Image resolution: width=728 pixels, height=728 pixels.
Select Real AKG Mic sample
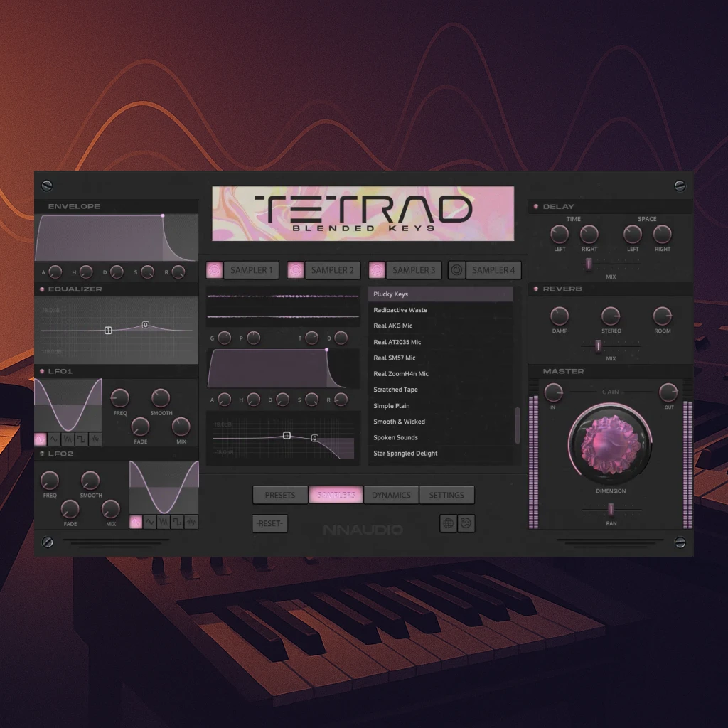(441, 326)
